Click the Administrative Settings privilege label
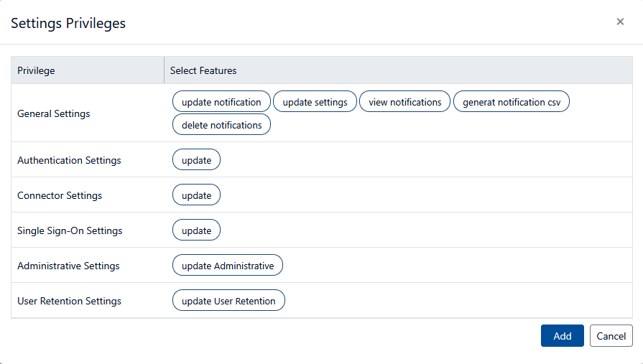This screenshot has height=364, width=643. (68, 266)
